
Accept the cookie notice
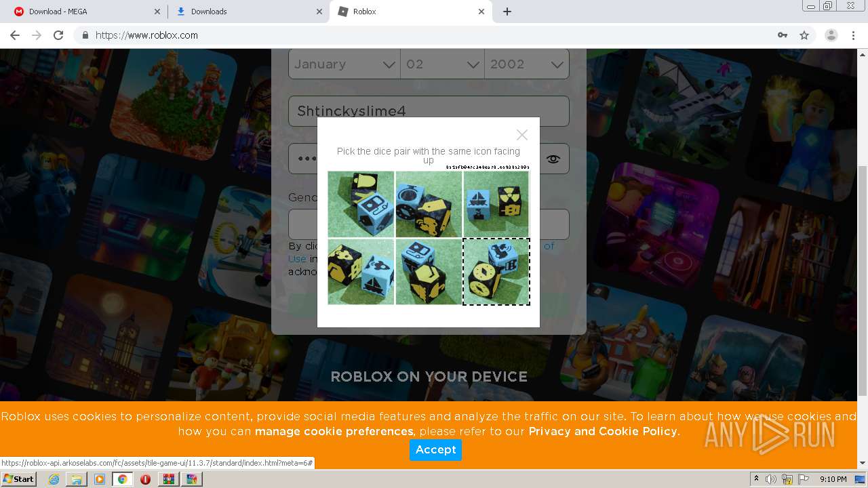[435, 449]
